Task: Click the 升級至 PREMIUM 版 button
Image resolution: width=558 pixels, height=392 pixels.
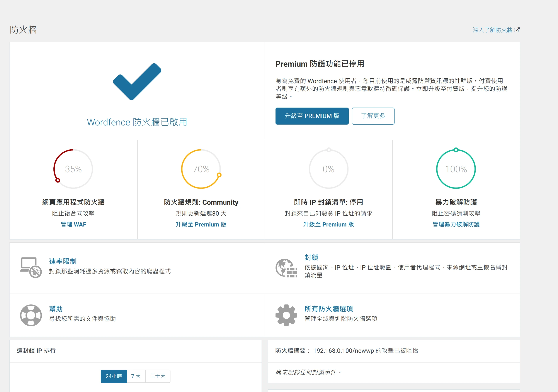Action: [312, 116]
